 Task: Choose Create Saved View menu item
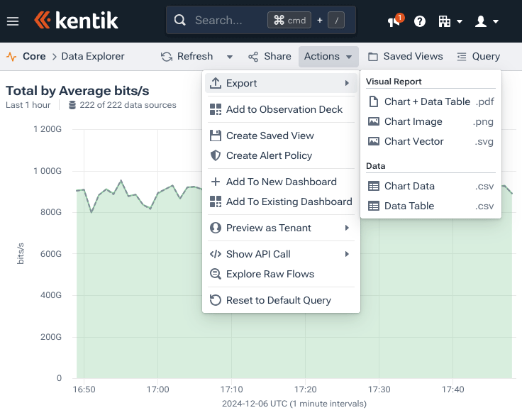pos(270,136)
